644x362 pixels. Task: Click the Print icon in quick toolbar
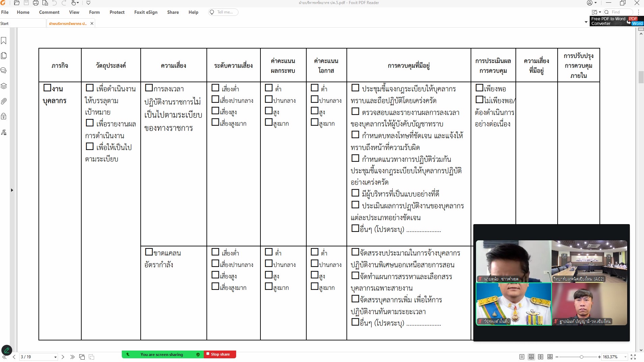point(35,3)
